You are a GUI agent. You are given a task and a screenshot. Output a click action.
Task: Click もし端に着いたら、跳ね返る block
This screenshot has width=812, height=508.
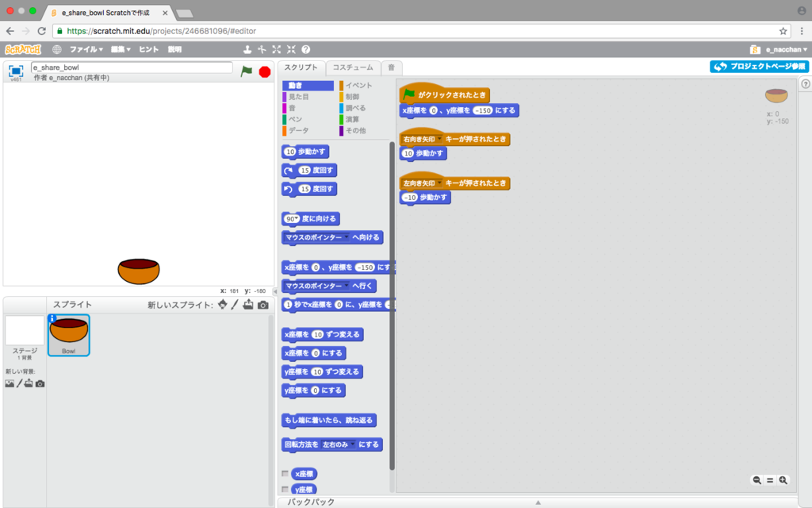[329, 420]
